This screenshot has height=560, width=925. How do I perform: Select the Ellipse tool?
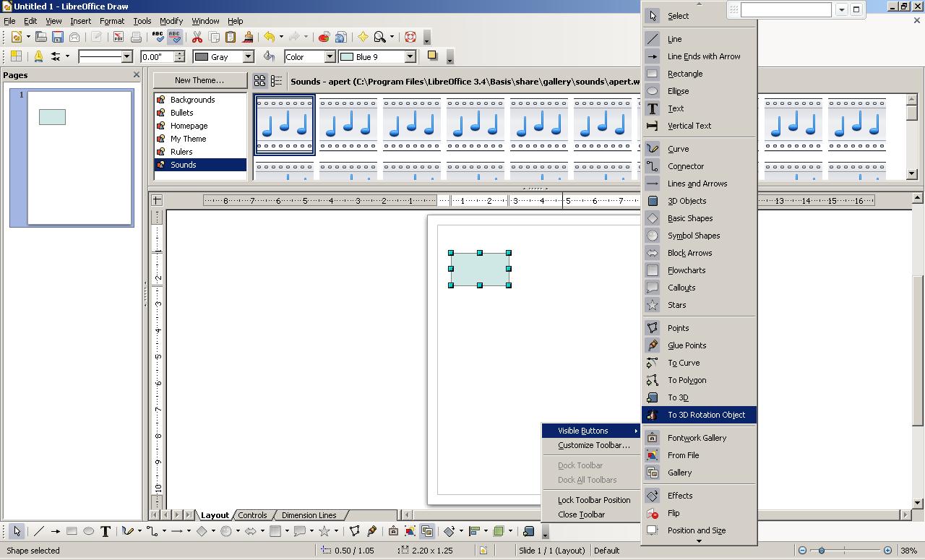[87, 531]
